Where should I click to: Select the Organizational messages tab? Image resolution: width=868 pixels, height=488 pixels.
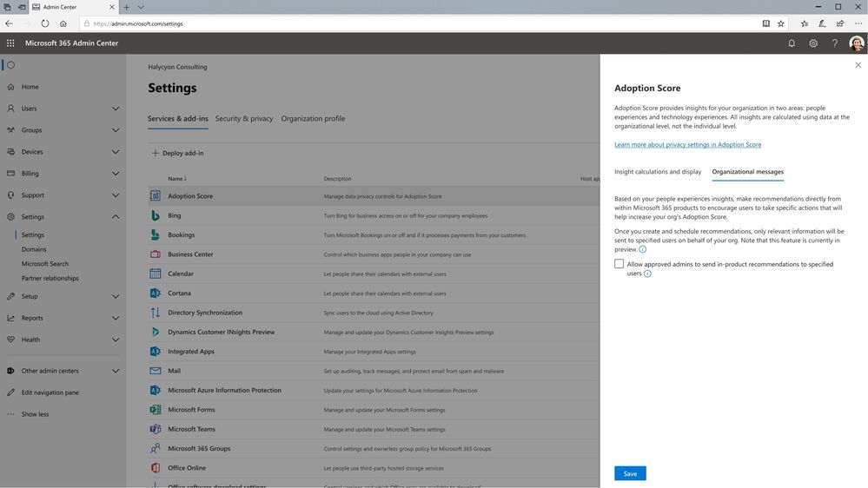(748, 172)
